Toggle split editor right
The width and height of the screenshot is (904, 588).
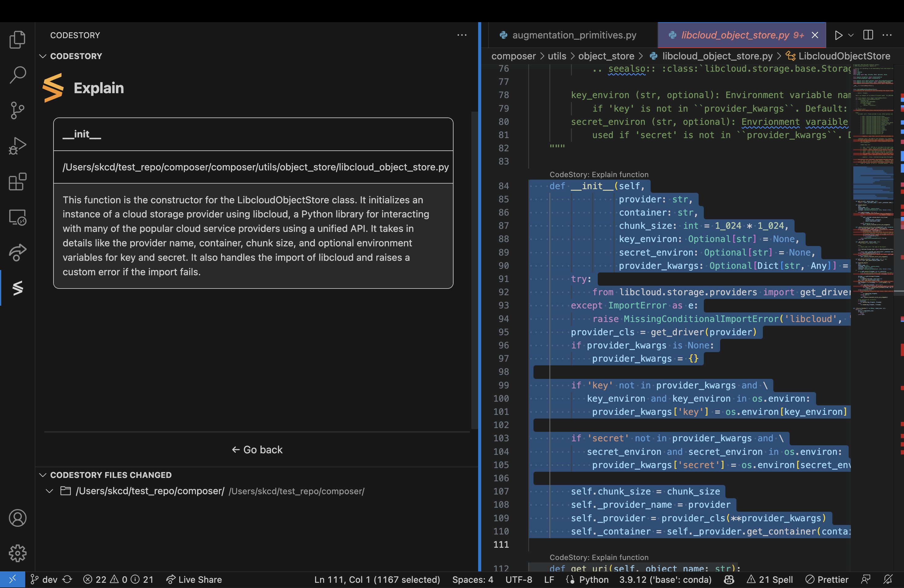point(868,35)
